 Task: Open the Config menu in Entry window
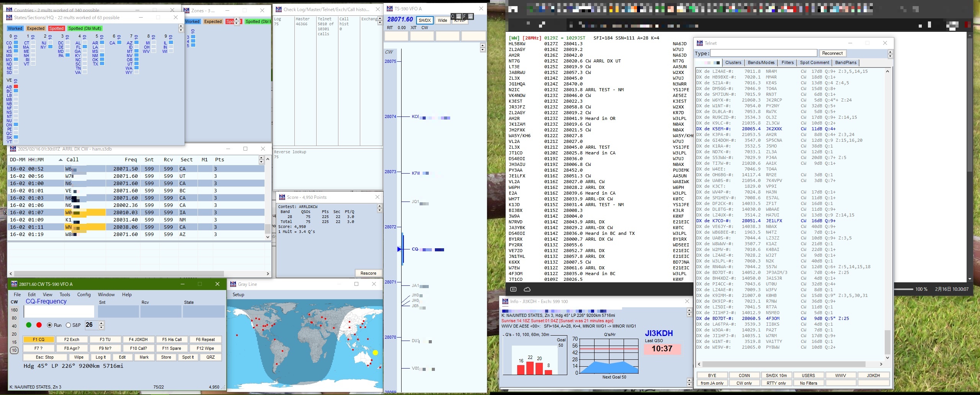click(84, 295)
